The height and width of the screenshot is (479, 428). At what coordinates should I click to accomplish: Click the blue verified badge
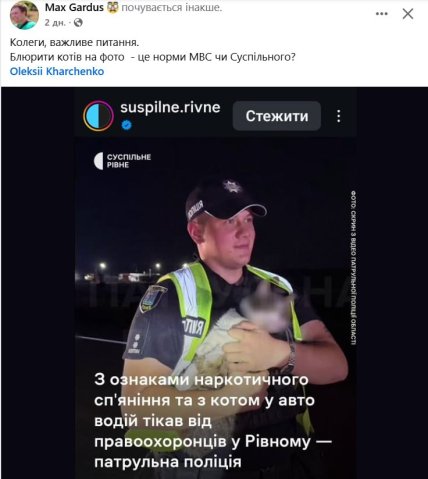pyautogui.click(x=126, y=125)
